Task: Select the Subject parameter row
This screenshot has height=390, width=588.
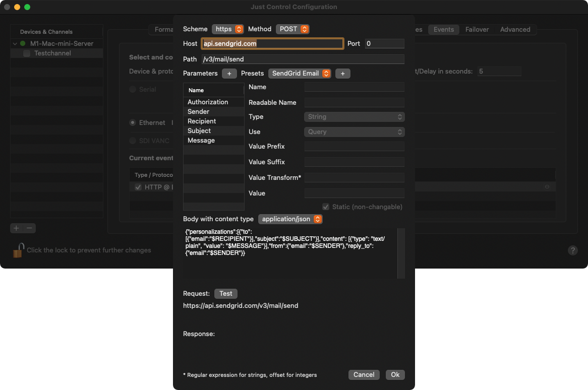Action: point(214,131)
